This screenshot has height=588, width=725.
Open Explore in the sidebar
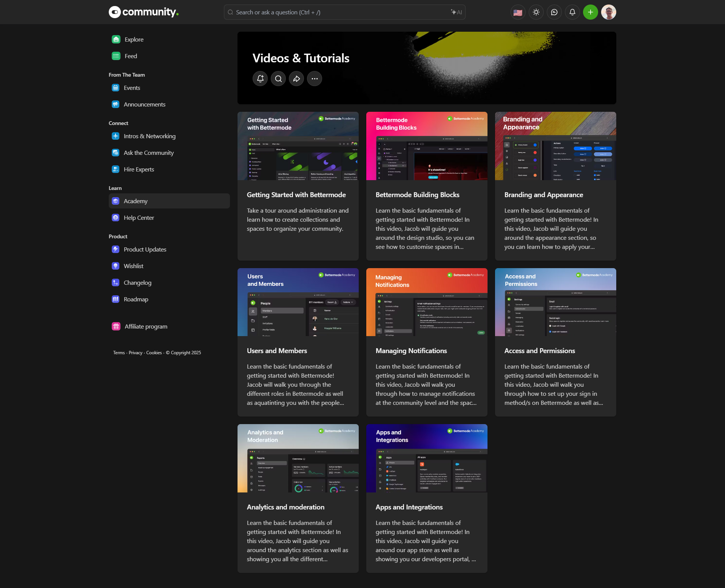coord(134,39)
